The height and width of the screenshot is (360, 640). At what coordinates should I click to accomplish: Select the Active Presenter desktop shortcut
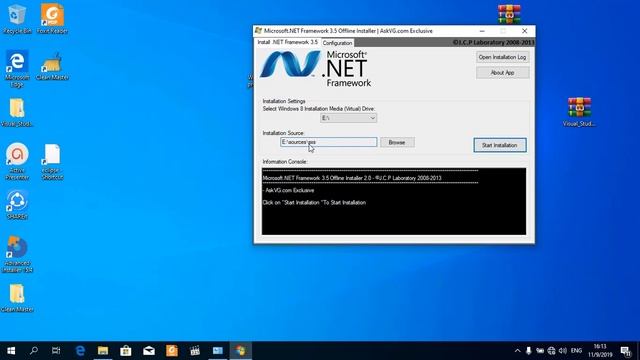point(17,161)
